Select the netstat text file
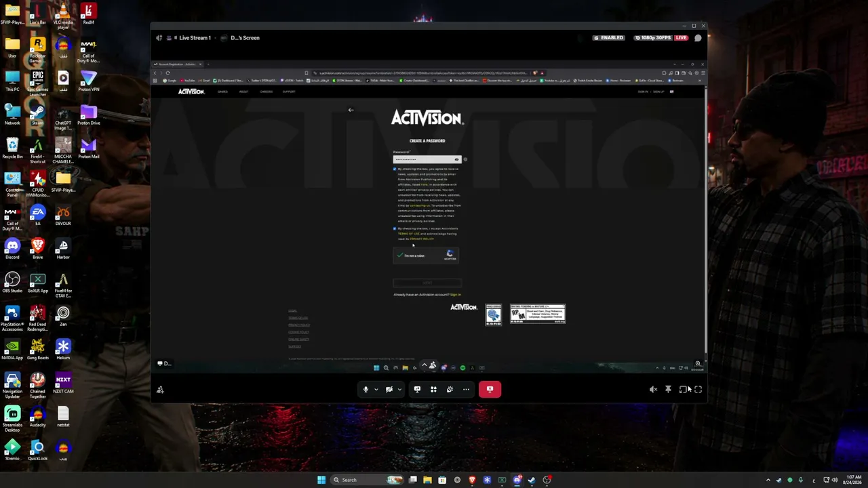Image resolution: width=868 pixels, height=488 pixels. [63, 416]
